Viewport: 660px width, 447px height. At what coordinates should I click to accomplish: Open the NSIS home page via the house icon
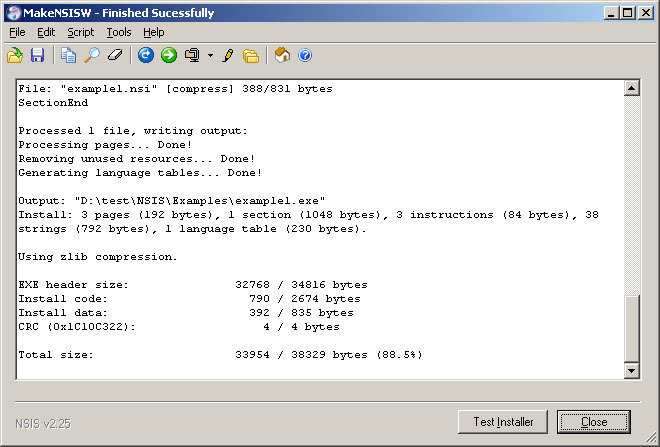pyautogui.click(x=282, y=55)
